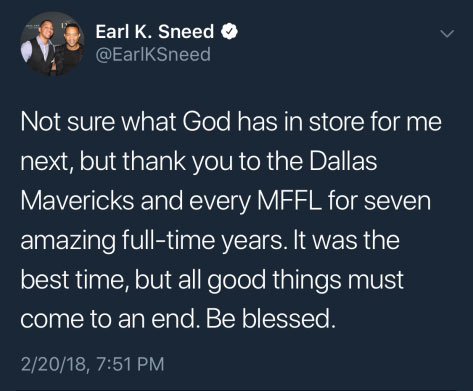This screenshot has width=473, height=391.
Task: Click the closing phrase Be blessed.
Action: click(270, 319)
